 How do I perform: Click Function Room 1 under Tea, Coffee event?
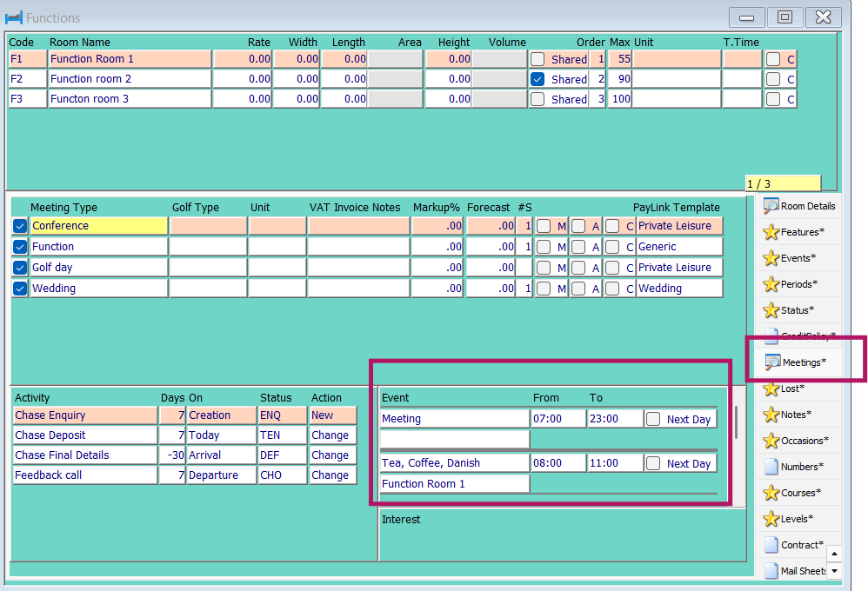[x=455, y=484]
